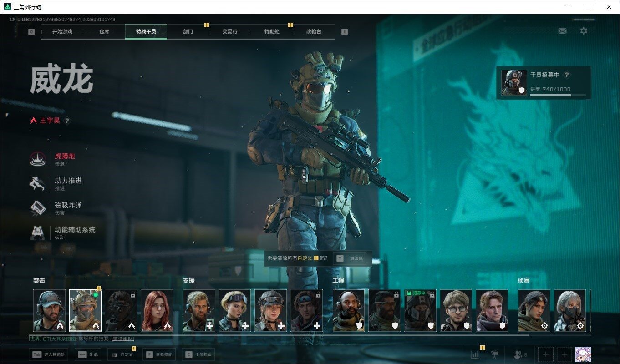Open the 改枪台 tab
The width and height of the screenshot is (620, 364).
(314, 32)
